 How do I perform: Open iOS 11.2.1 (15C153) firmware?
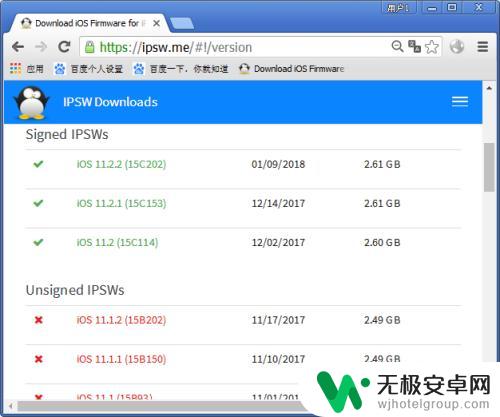(121, 203)
